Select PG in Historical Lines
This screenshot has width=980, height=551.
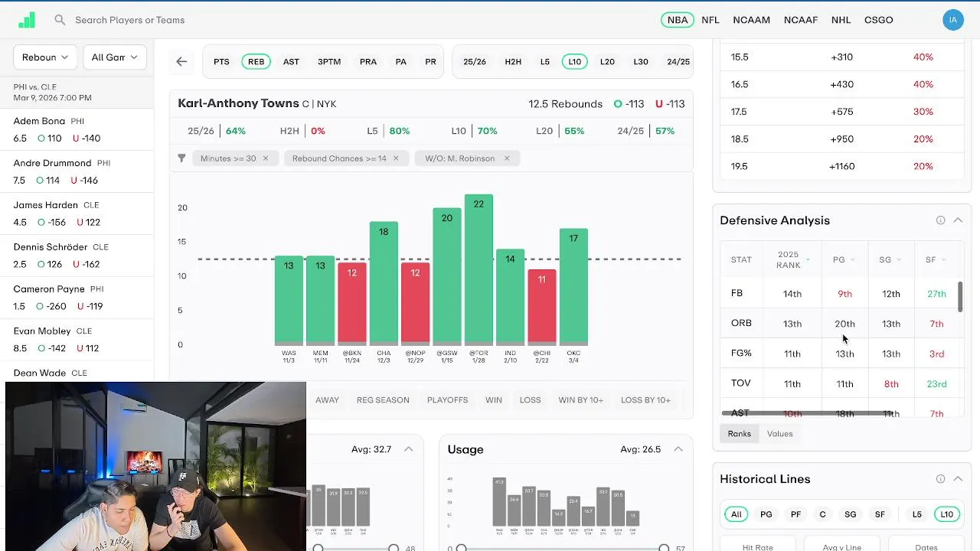click(x=766, y=514)
